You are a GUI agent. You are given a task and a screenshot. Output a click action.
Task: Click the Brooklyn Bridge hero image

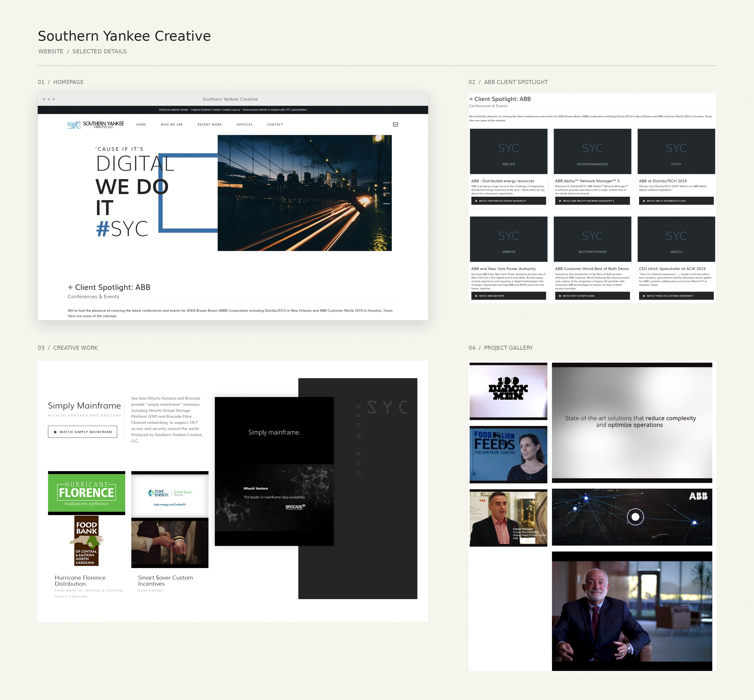304,193
